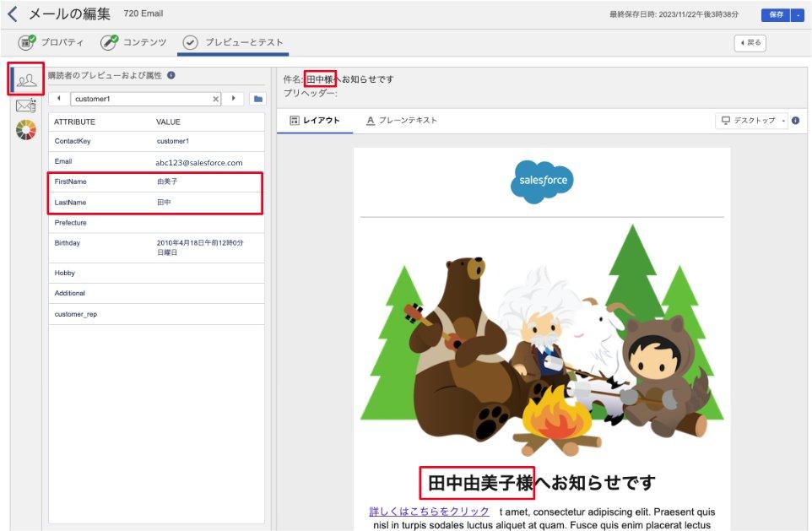Open the colorful wheel icon in the sidebar
Image resolution: width=812 pixels, height=531 pixels.
[26, 129]
